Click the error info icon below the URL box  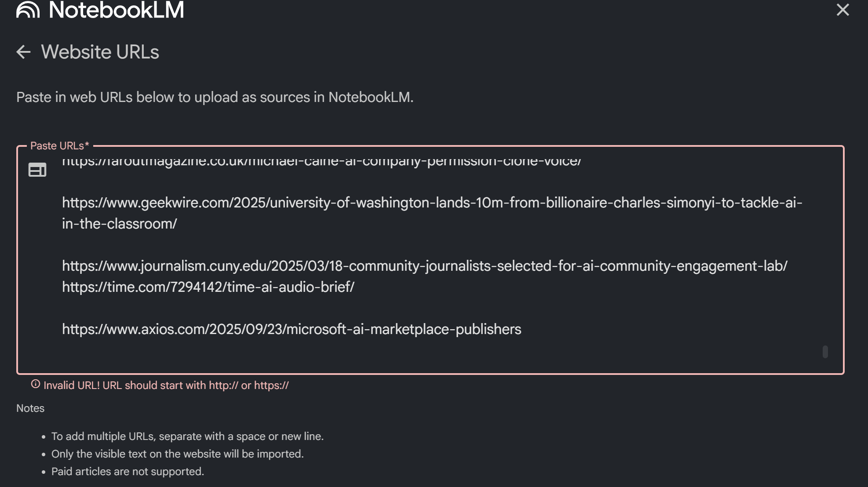(36, 385)
